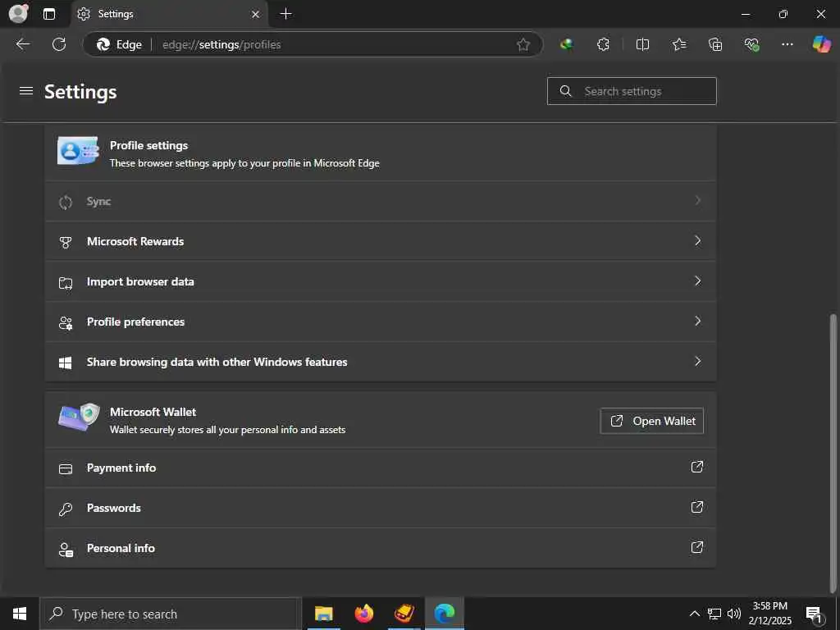Close the Settings tab
The image size is (840, 630).
[256, 14]
